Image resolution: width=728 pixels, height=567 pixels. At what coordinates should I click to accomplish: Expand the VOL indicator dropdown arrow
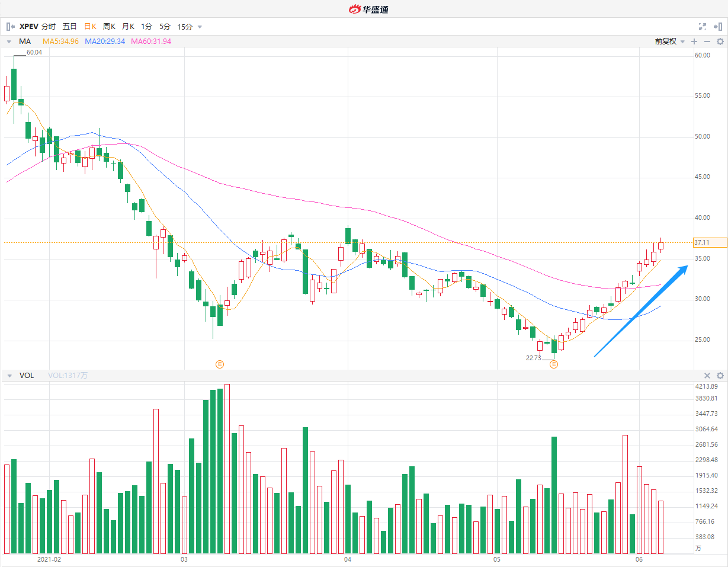(9, 376)
